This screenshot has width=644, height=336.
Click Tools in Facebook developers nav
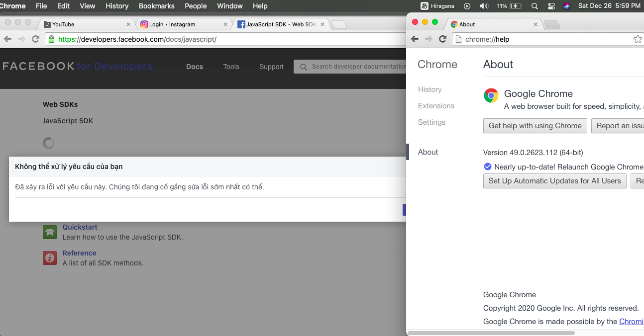(x=231, y=67)
